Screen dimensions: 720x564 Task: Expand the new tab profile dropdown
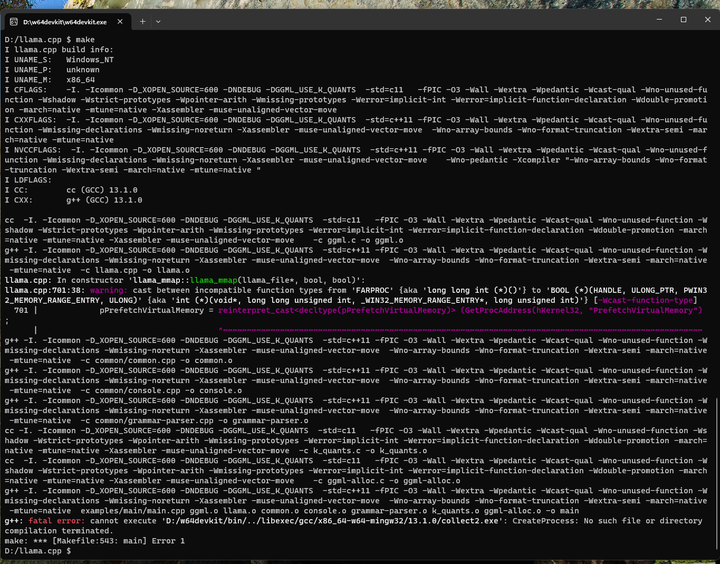158,22
